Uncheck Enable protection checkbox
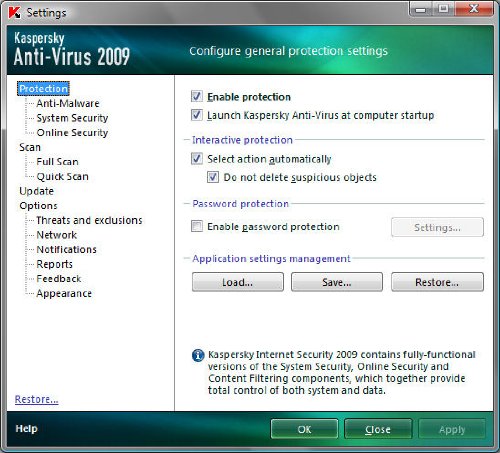This screenshot has height=453, width=500. tap(197, 96)
